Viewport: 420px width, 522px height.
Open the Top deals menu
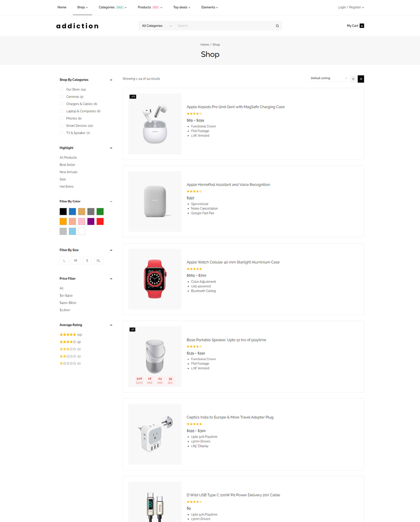click(x=181, y=7)
